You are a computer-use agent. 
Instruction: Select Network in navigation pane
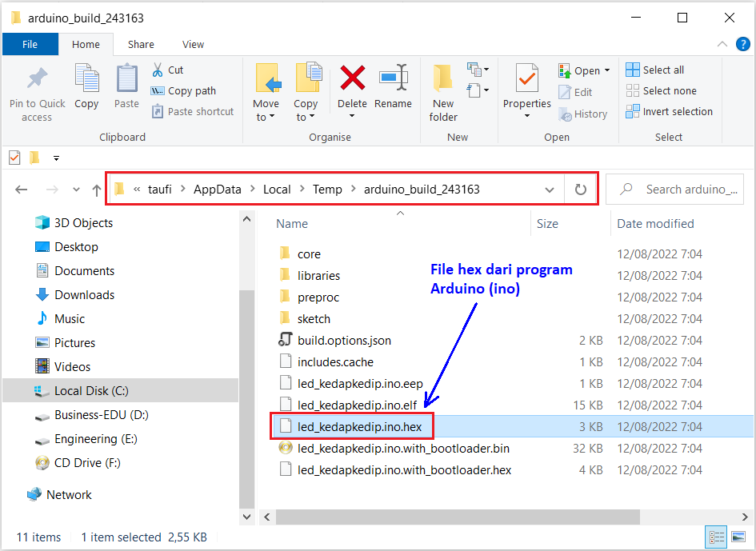69,494
